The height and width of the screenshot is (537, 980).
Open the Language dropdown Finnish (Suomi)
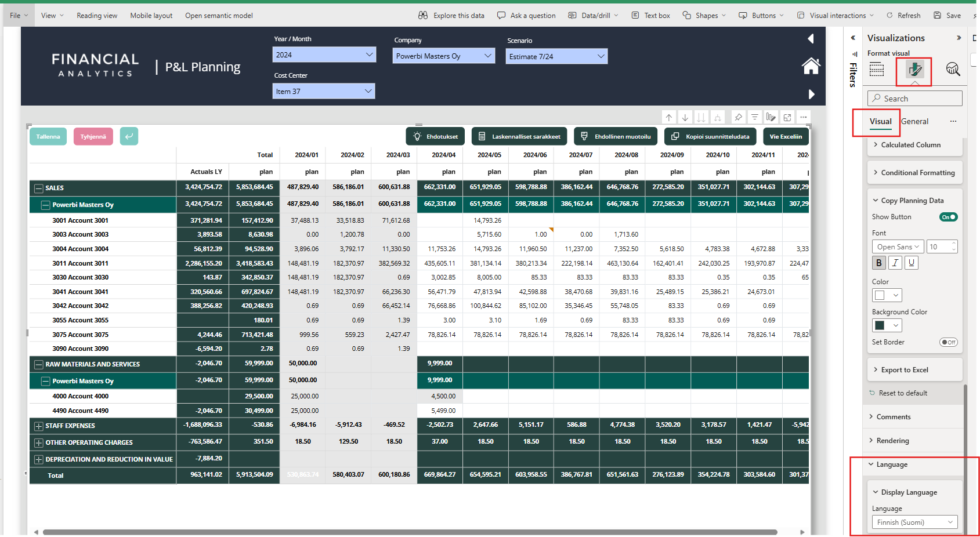[x=915, y=523]
